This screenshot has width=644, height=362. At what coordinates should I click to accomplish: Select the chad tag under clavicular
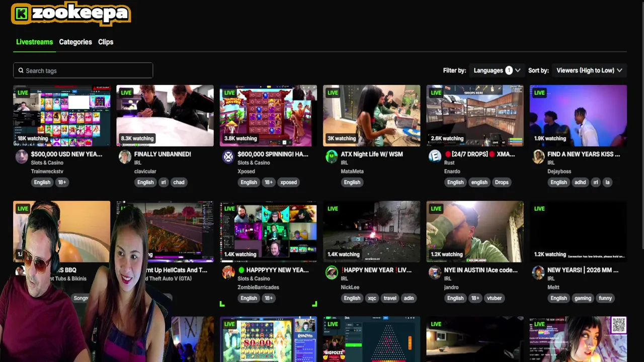pos(179,182)
